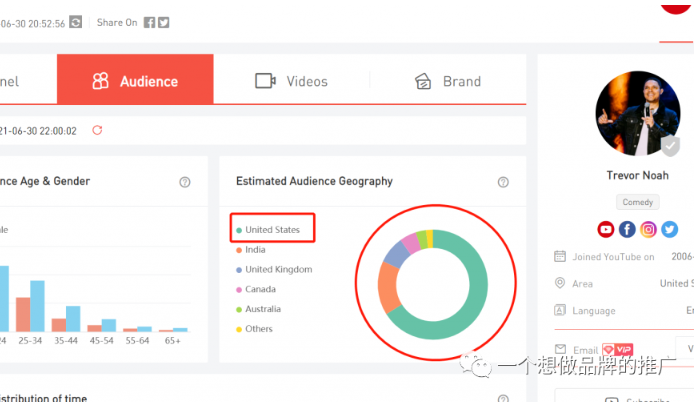Click refresh icon beside 20:52:56 timestamp
694x402 pixels.
coord(76,22)
